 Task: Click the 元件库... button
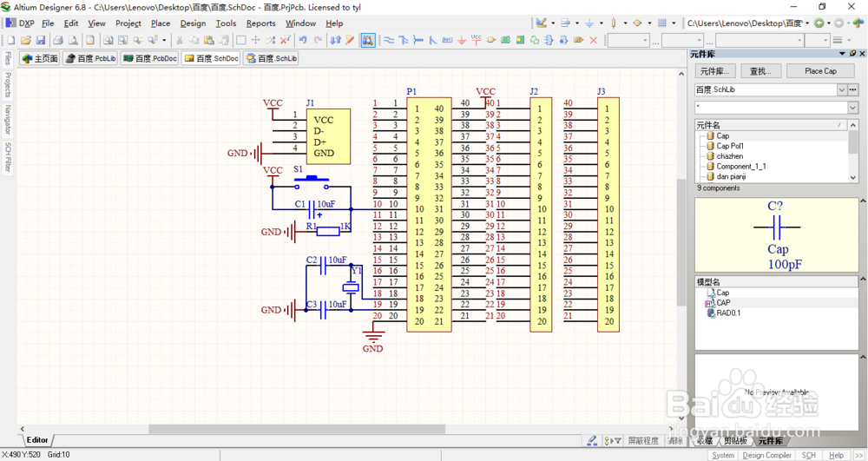click(x=714, y=71)
